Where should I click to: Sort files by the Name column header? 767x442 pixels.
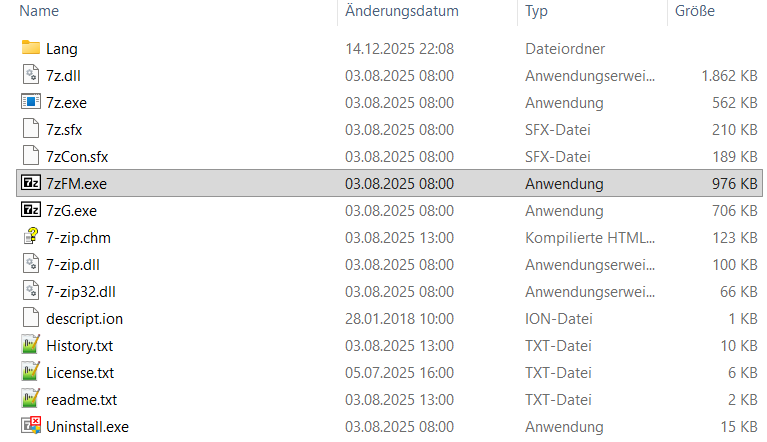39,11
